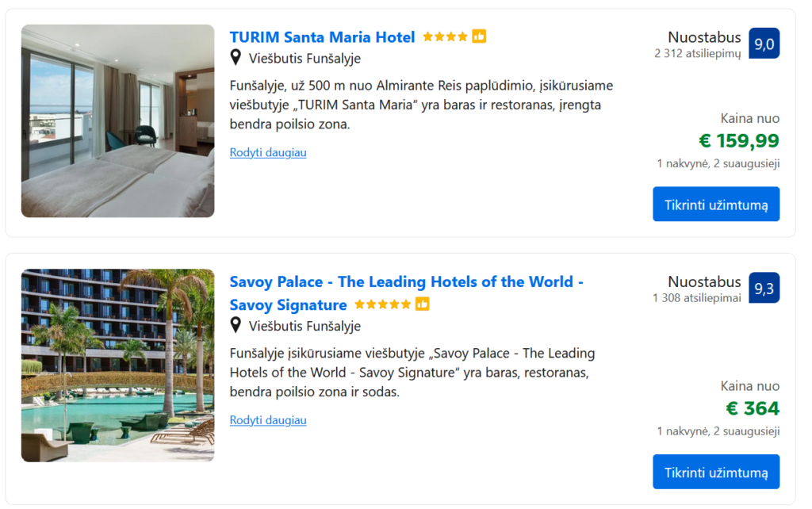Image resolution: width=812 pixels, height=509 pixels.
Task: Click the 9,0 review score badge
Action: click(764, 44)
